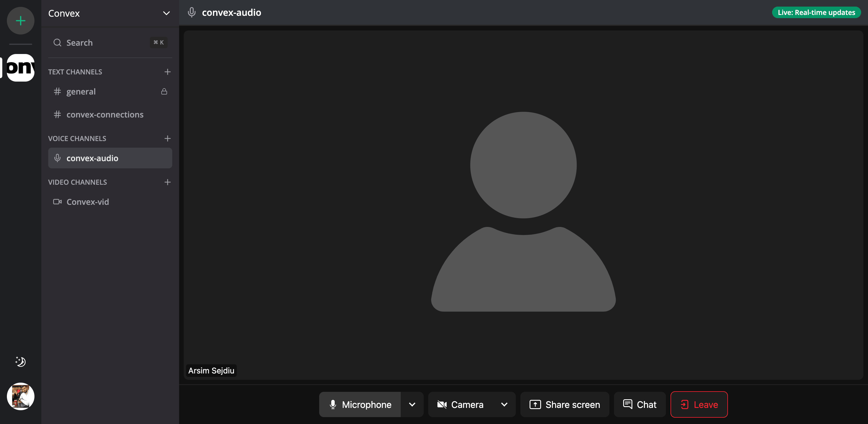Add a new text channel
The width and height of the screenshot is (868, 424).
pos(167,72)
